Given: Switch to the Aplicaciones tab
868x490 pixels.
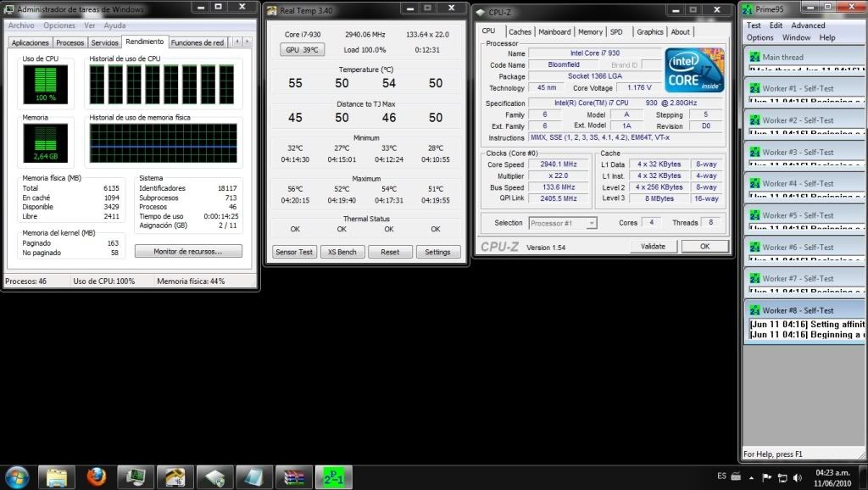Looking at the screenshot, I should coord(31,42).
